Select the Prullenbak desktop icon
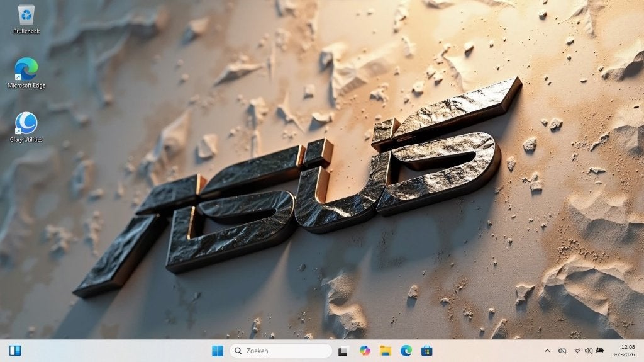Image resolution: width=644 pixels, height=362 pixels. pyautogui.click(x=26, y=20)
